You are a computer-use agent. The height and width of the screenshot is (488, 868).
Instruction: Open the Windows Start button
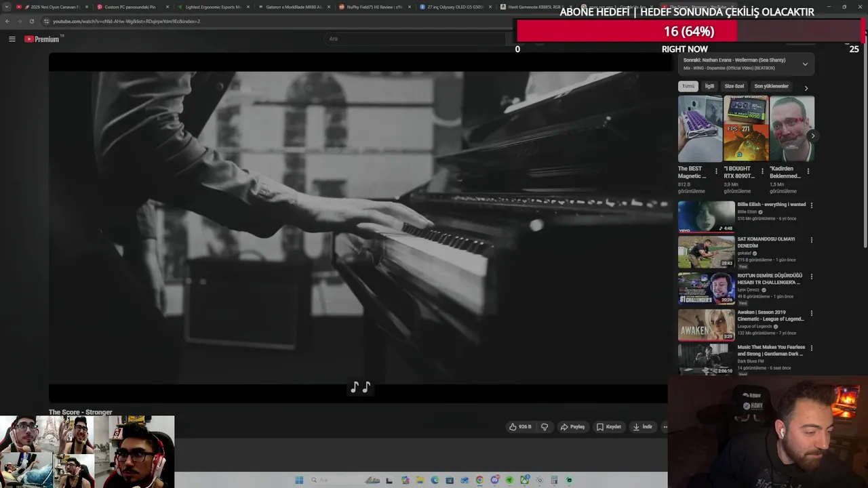pyautogui.click(x=299, y=481)
